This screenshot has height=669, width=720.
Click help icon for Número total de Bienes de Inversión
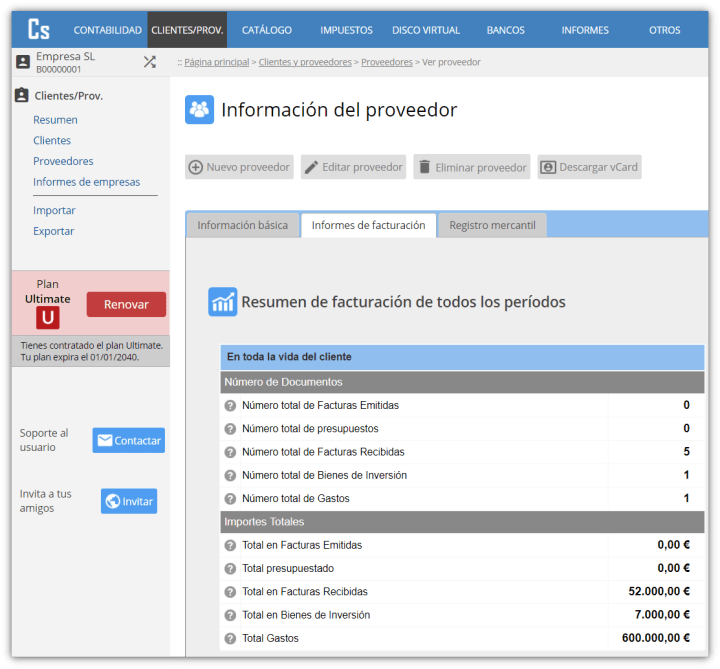(230, 475)
